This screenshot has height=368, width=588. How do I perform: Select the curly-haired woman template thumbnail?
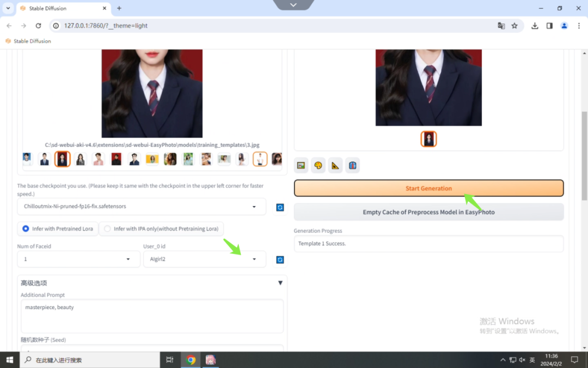coord(170,159)
